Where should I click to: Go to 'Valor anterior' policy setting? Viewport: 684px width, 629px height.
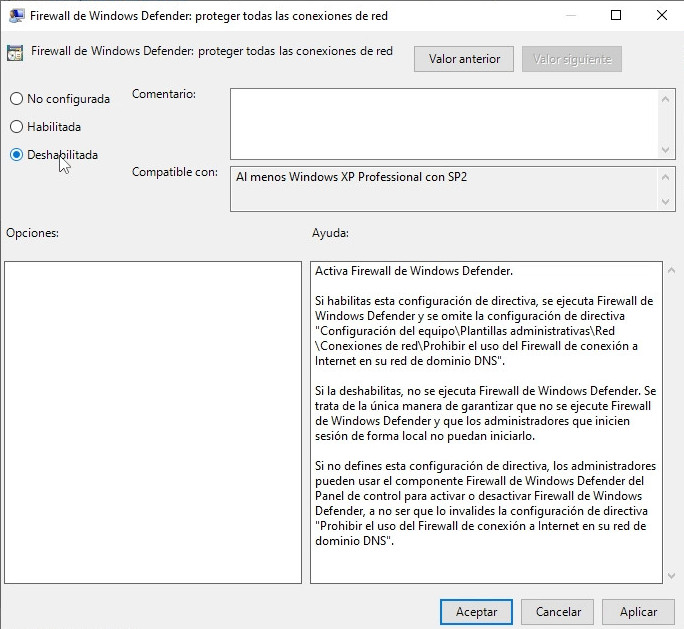coord(464,59)
